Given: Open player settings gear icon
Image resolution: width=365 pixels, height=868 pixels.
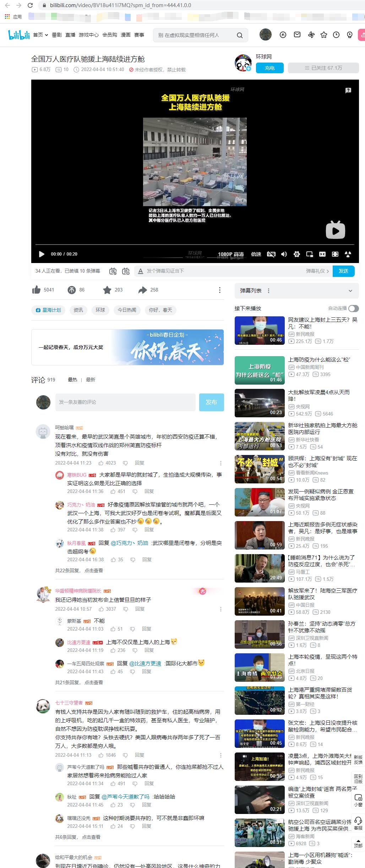Looking at the screenshot, I should pos(297,254).
